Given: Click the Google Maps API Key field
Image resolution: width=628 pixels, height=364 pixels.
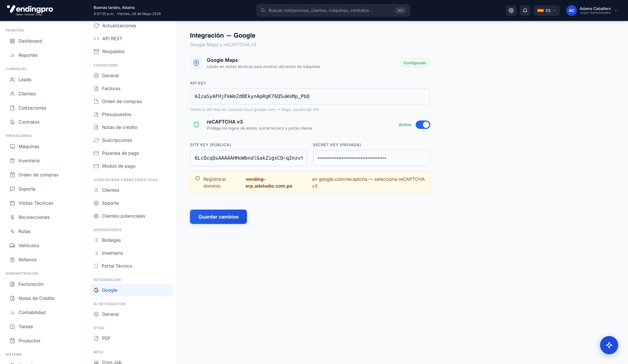Looking at the screenshot, I should [310, 96].
